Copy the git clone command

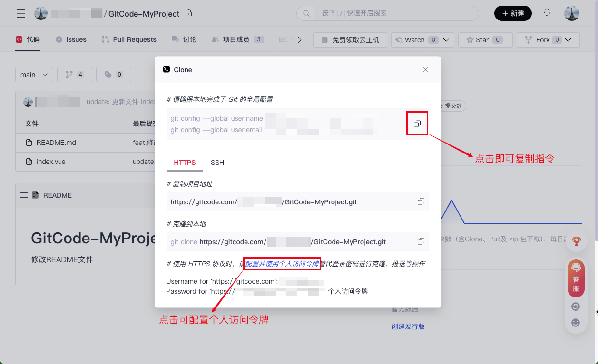421,241
